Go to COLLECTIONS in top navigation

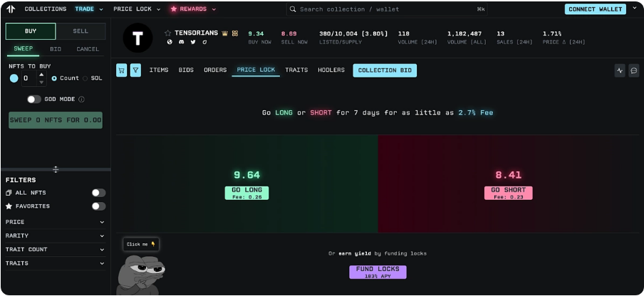[45, 9]
